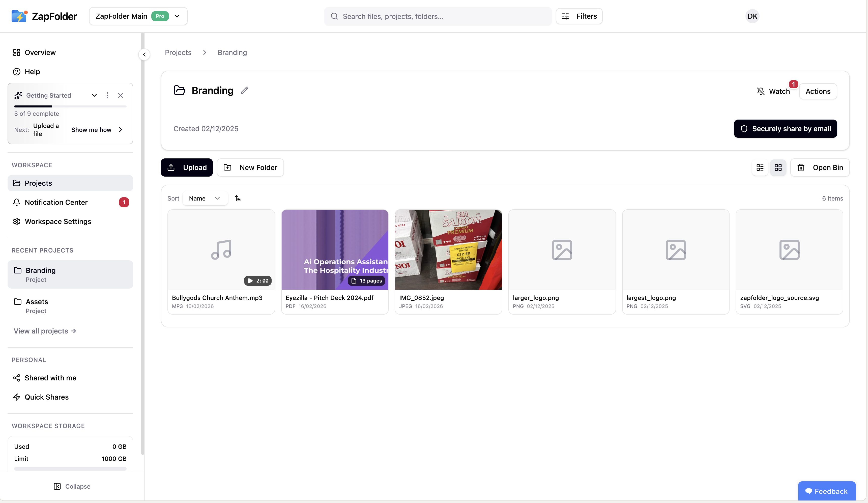Click the sidebar collapse chevron handle
The height and width of the screenshot is (503, 868).
144,54
